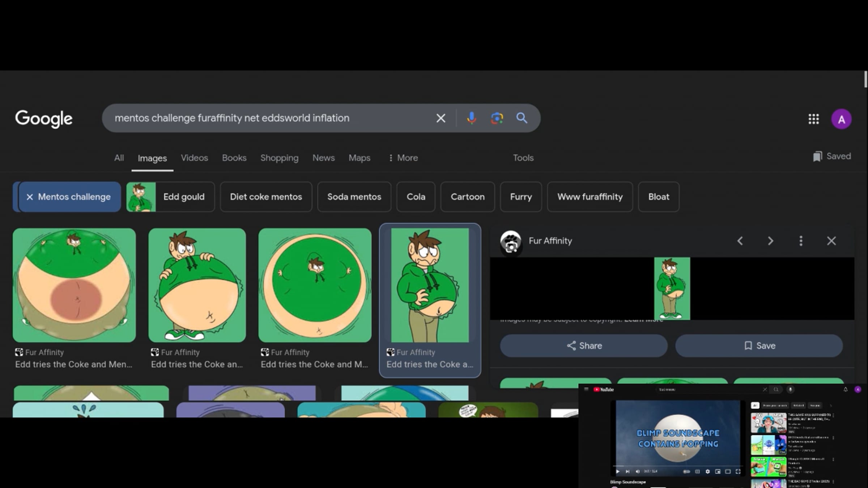Go to previous image in preview panel
This screenshot has height=488, width=868.
point(740,241)
